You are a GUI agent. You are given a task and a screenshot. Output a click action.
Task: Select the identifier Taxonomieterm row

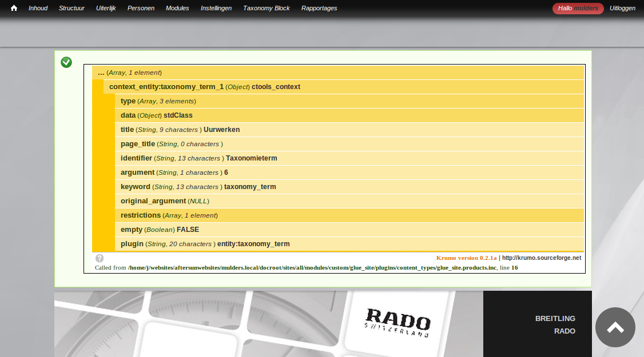(349, 158)
